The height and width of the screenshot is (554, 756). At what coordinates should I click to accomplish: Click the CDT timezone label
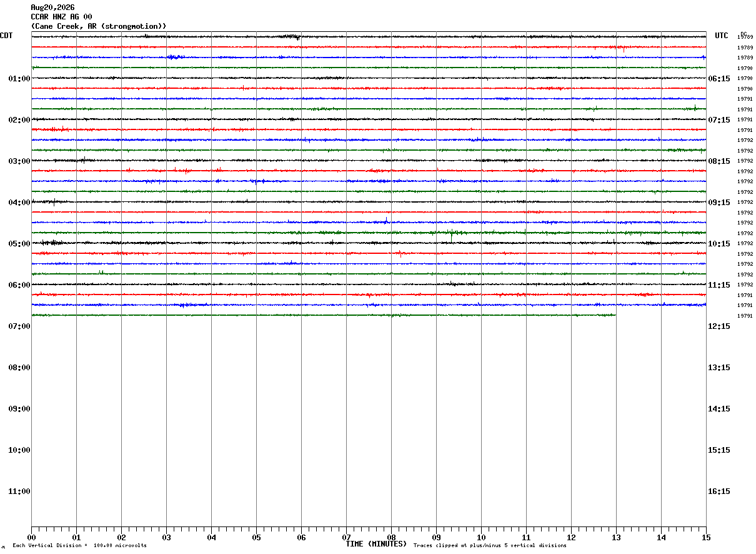pos(6,36)
